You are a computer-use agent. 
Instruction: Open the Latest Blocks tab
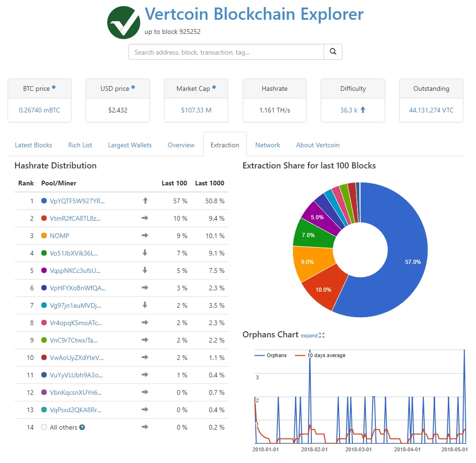coord(33,145)
